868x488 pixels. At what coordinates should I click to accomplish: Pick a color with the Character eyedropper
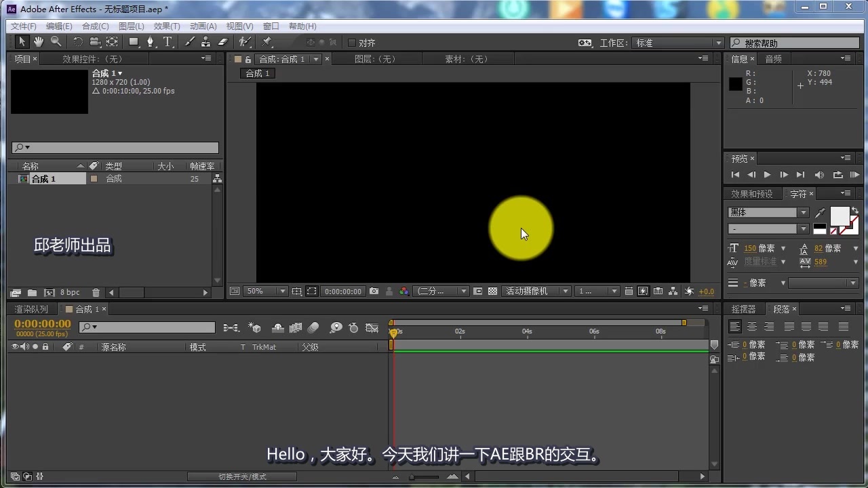[x=820, y=213]
